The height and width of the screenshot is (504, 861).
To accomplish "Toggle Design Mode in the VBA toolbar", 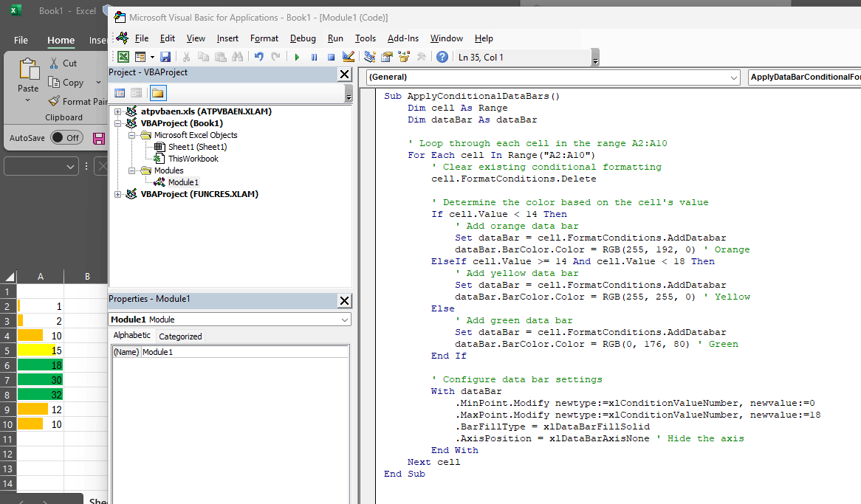I will coord(349,57).
